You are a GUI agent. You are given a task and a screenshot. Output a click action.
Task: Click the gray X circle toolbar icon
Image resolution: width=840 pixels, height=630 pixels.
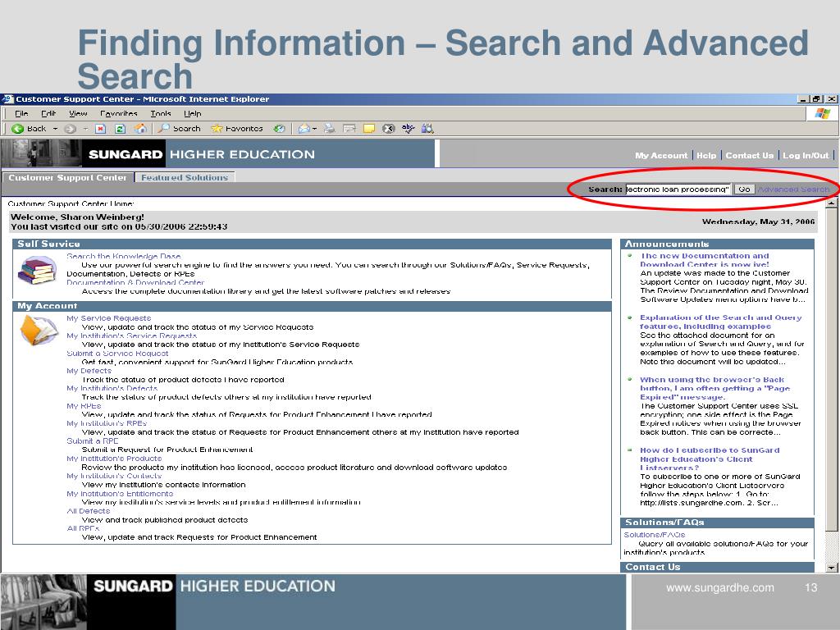pyautogui.click(x=389, y=129)
